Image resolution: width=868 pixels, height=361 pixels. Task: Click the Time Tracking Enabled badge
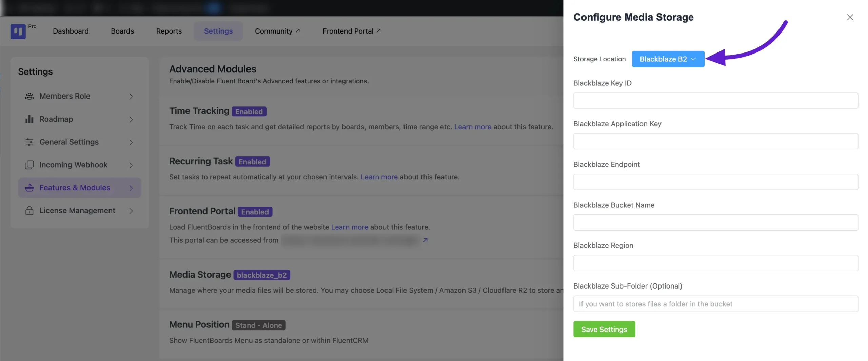click(x=249, y=111)
